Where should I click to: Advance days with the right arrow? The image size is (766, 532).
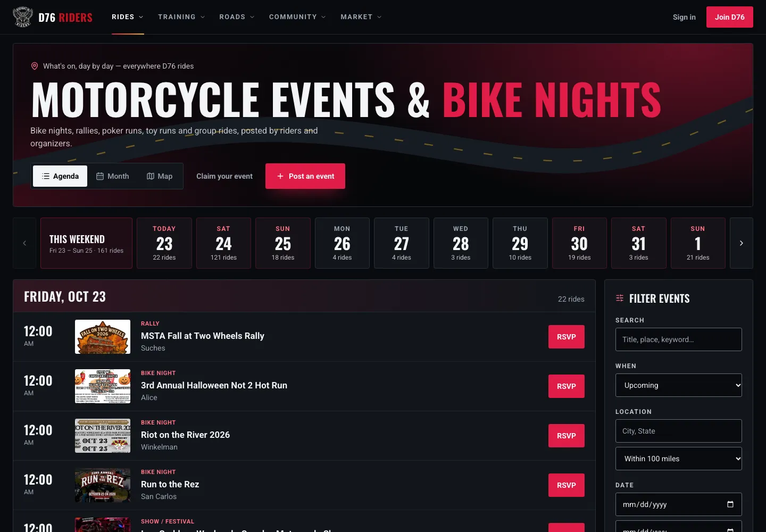(x=742, y=243)
